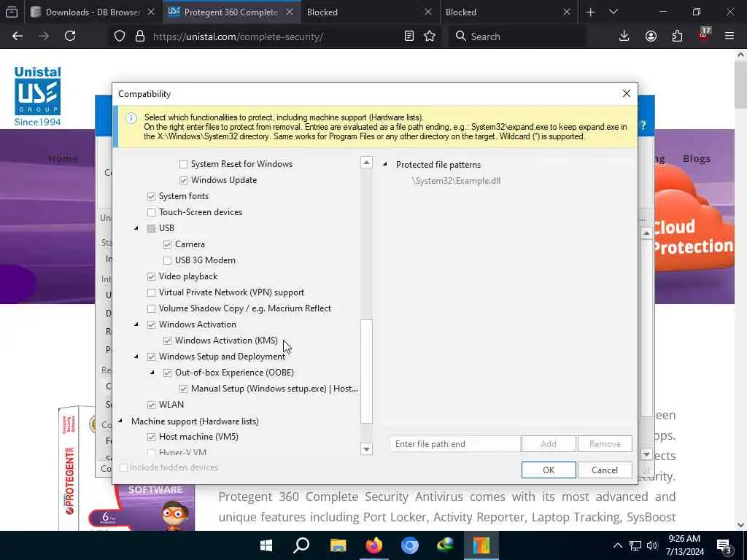Open the Firefox hamburger menu
747x560 pixels.
pyautogui.click(x=729, y=36)
